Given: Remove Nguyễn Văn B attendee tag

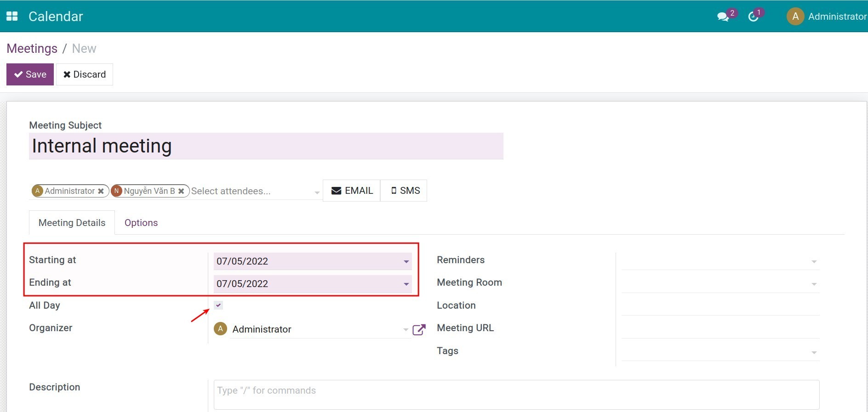Looking at the screenshot, I should [181, 191].
